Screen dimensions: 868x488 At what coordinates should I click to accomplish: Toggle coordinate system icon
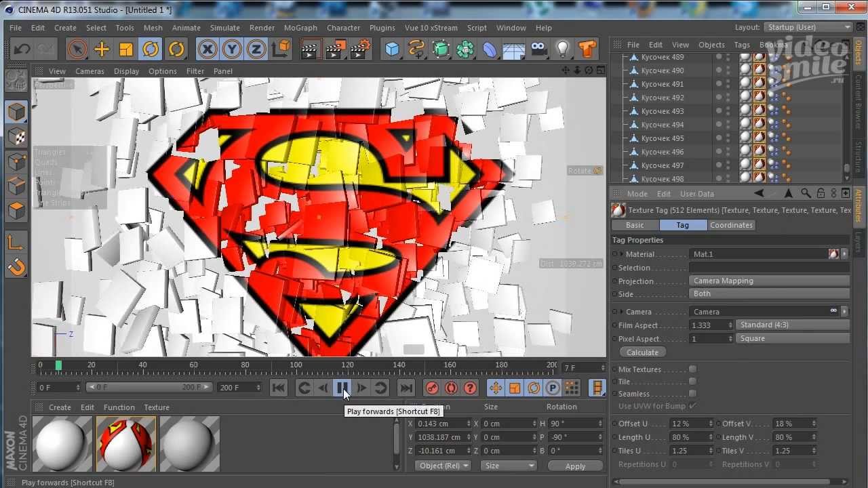pos(281,49)
